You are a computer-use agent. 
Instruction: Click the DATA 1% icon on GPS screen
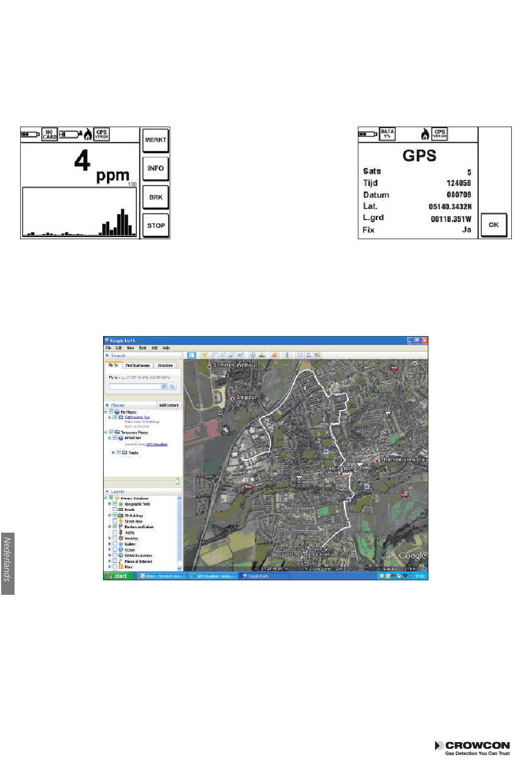tap(387, 134)
